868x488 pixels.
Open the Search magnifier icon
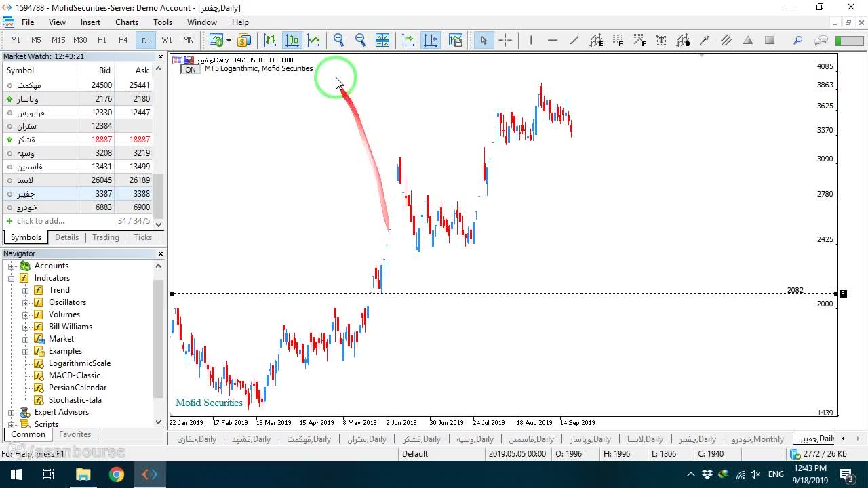(x=798, y=40)
